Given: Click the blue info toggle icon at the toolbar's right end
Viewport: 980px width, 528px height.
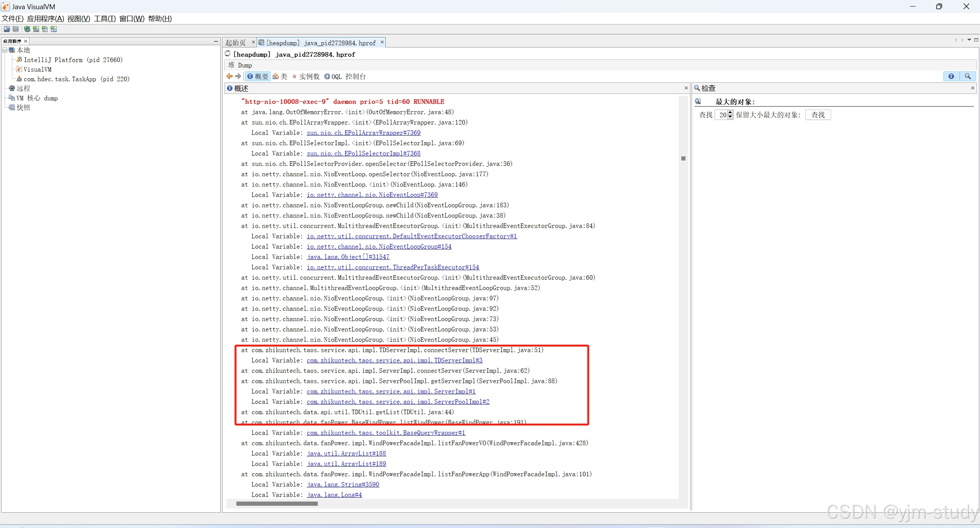Looking at the screenshot, I should [x=951, y=76].
